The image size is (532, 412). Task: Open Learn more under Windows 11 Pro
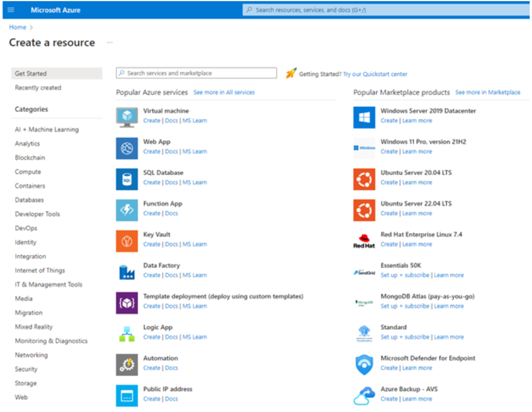[x=417, y=151]
